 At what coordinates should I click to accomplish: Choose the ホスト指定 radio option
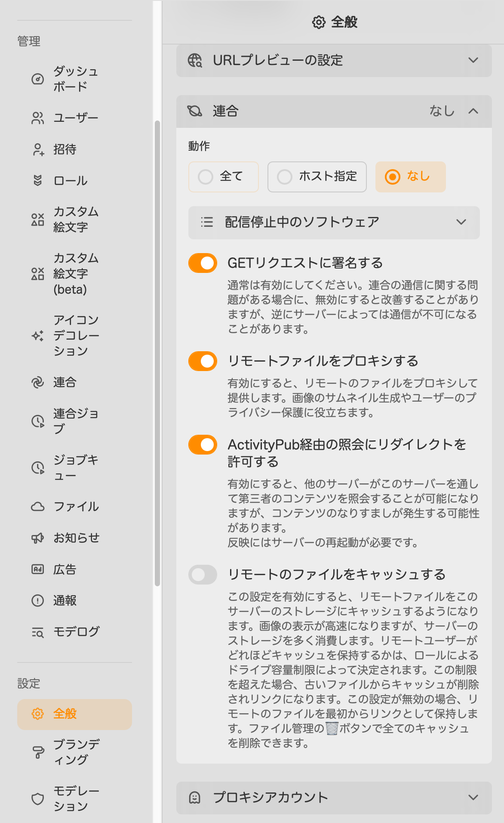317,176
